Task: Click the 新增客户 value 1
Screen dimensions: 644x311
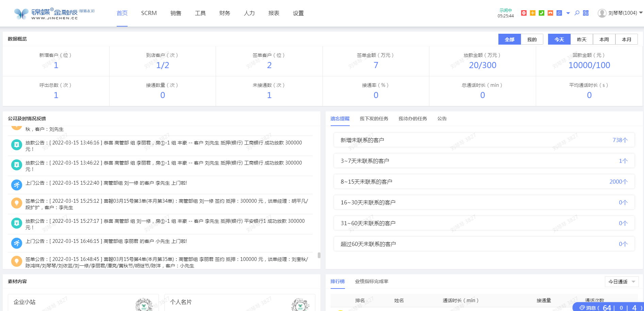Action: point(56,65)
